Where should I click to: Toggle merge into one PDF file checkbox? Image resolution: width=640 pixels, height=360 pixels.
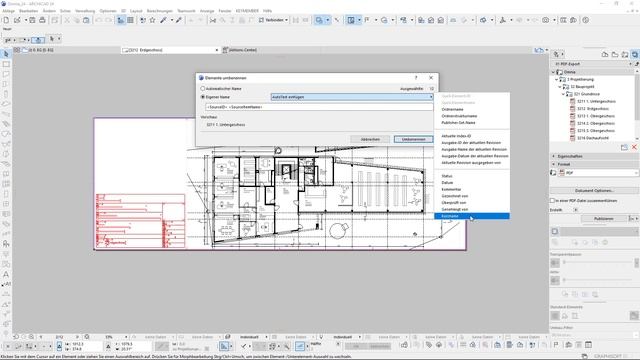point(553,201)
